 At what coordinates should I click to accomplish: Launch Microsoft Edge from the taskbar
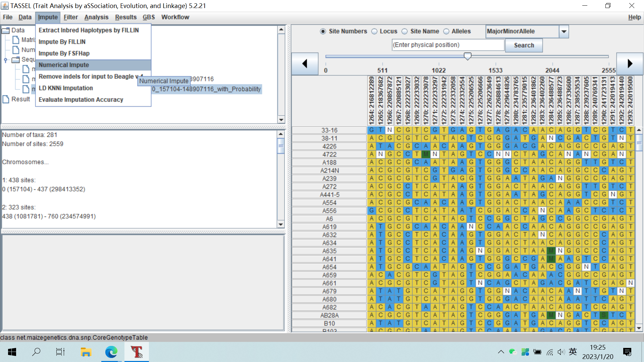[x=111, y=352]
